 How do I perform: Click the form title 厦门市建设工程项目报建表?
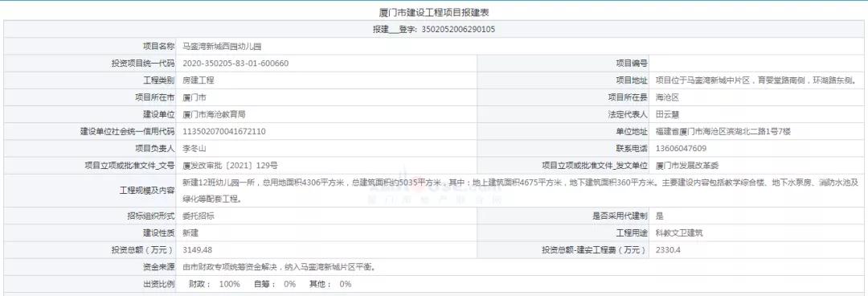(434, 12)
